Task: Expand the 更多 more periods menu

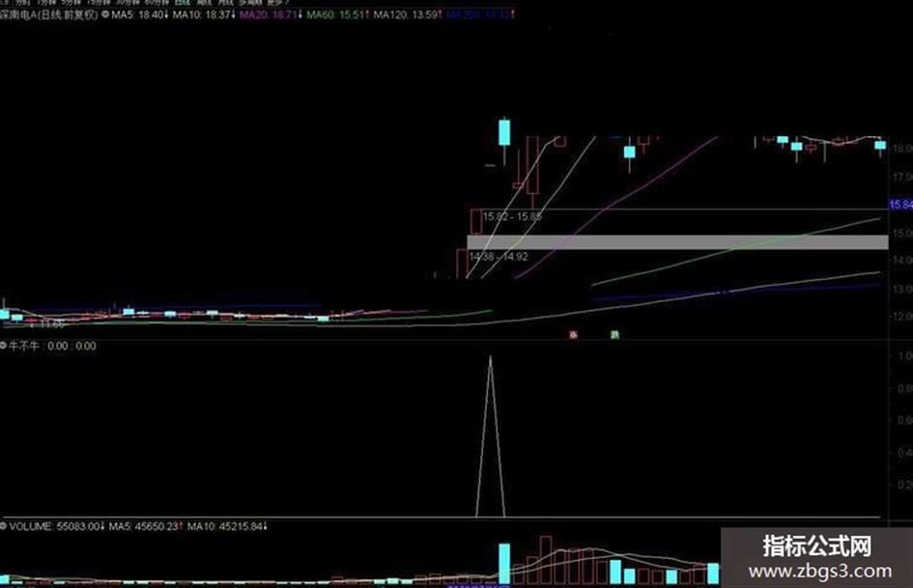Action: pos(277,2)
